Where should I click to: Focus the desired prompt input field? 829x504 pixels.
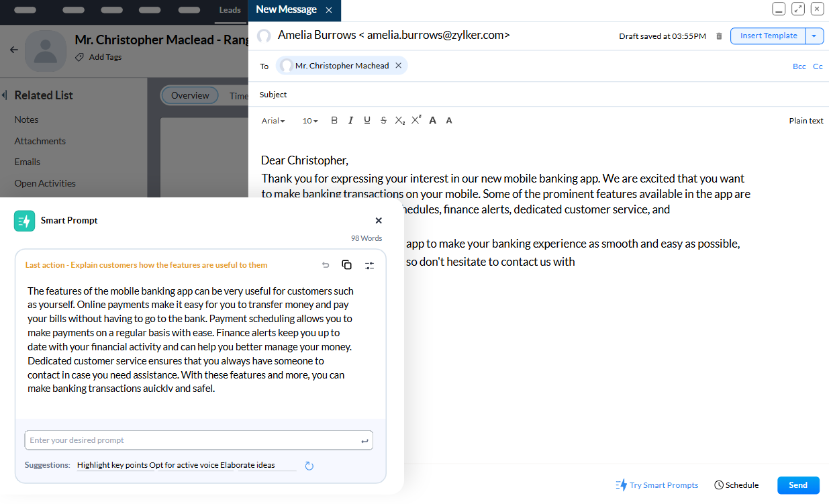(199, 440)
